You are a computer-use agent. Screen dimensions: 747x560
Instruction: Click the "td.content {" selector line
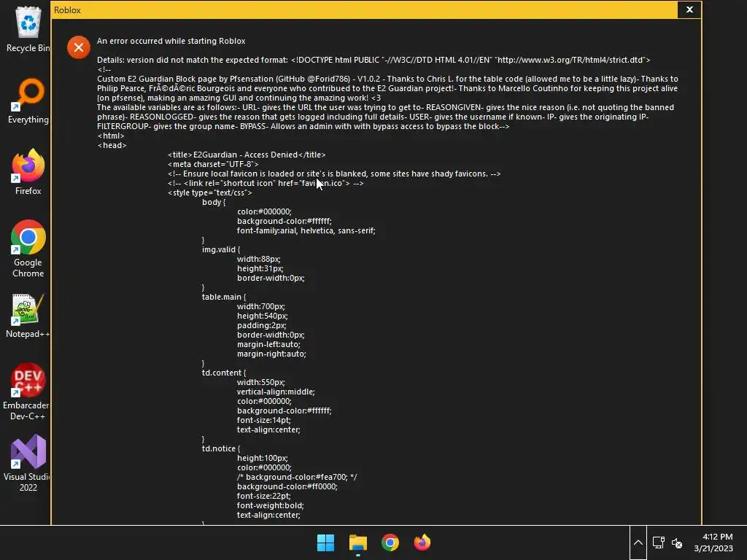pos(224,373)
